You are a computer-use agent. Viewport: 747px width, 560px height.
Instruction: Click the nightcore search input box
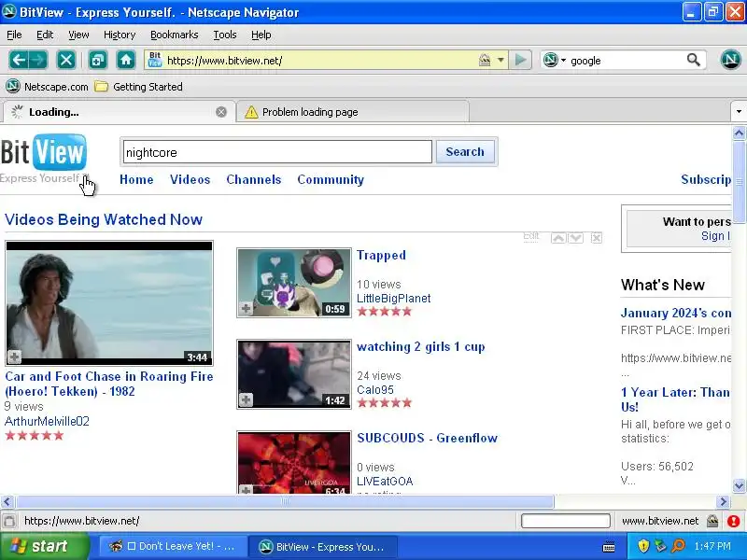click(x=277, y=152)
